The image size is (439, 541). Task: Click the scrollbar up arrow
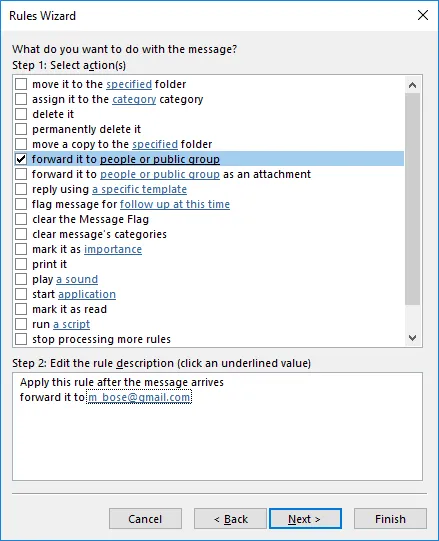click(412, 85)
